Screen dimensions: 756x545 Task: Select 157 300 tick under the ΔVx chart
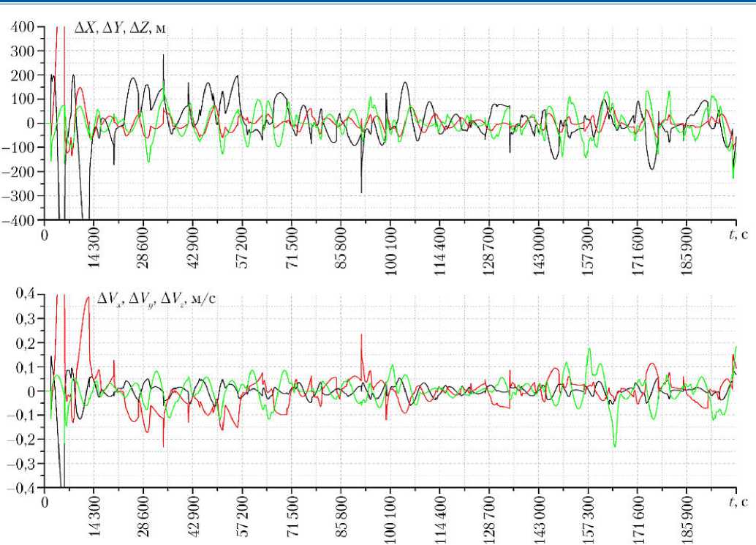pyautogui.click(x=589, y=519)
